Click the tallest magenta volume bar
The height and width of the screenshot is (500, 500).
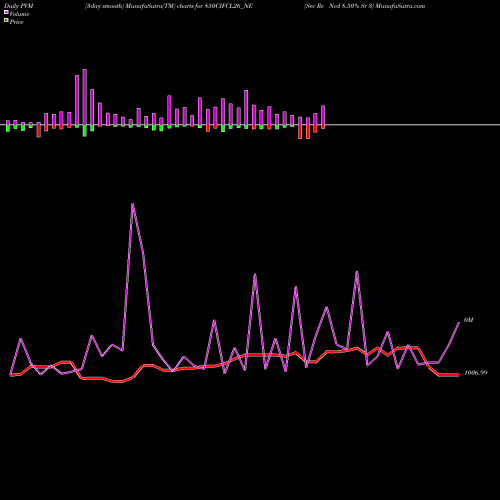click(85, 97)
